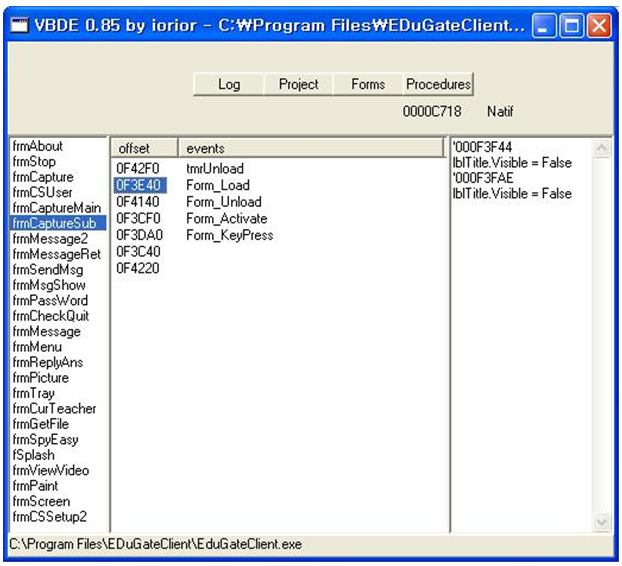The height and width of the screenshot is (566, 622).
Task: Select offset 0F3DA0 row
Action: 139,235
